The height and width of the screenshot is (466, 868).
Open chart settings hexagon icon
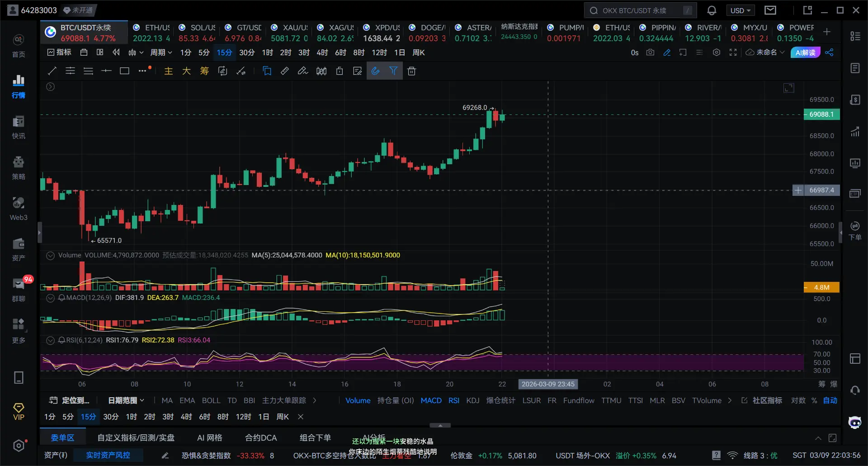717,52
